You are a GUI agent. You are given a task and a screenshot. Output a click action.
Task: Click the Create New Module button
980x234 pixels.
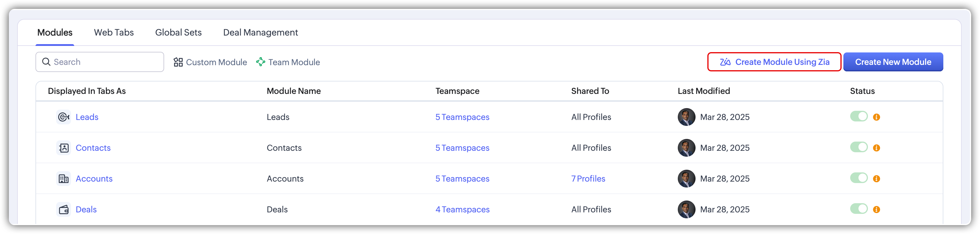click(x=893, y=62)
